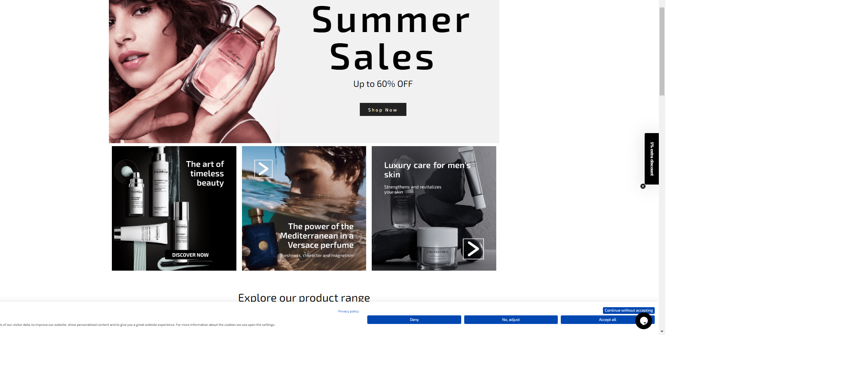Click the vertical scrollbar thumb
The image size is (868, 378).
tap(662, 51)
